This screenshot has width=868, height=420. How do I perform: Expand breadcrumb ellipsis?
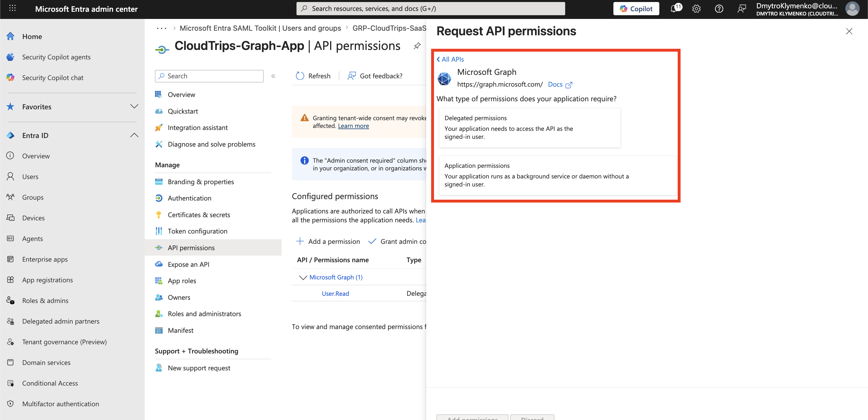(x=161, y=28)
